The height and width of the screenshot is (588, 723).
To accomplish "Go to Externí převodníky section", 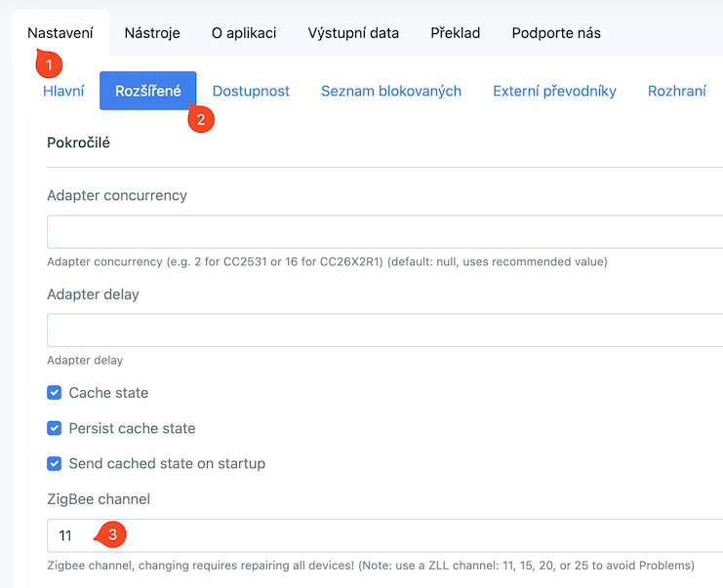I will [554, 91].
